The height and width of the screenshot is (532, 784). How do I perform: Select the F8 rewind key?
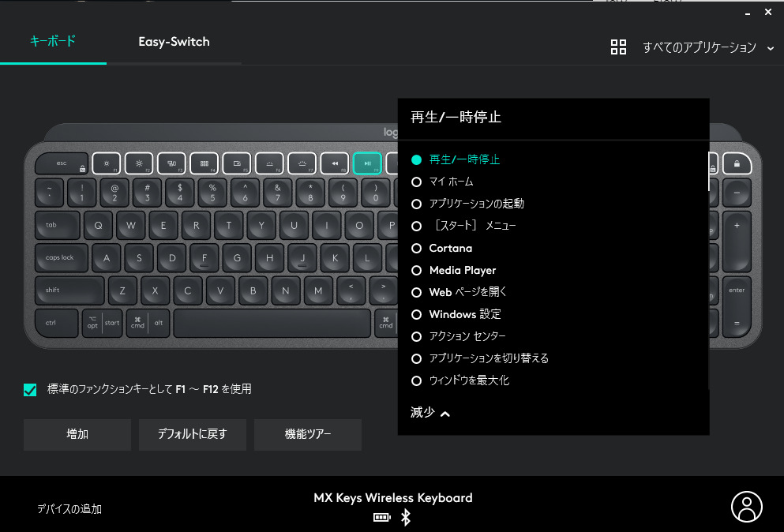pos(335,163)
